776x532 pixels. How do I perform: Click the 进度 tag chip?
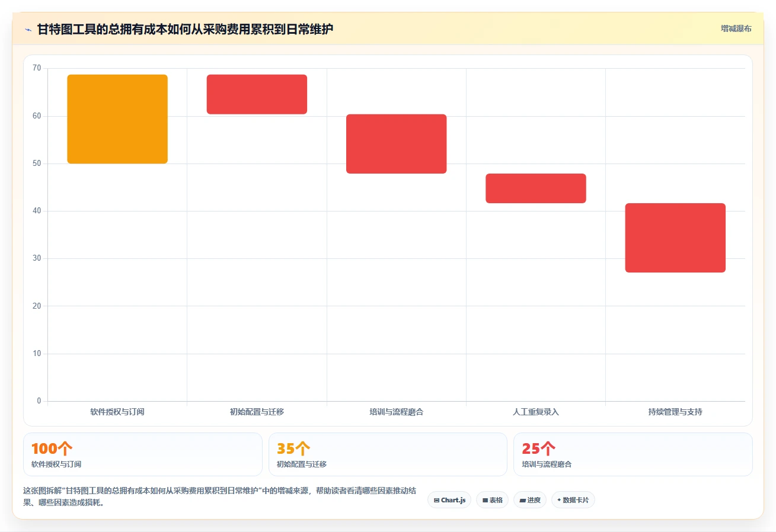point(530,500)
